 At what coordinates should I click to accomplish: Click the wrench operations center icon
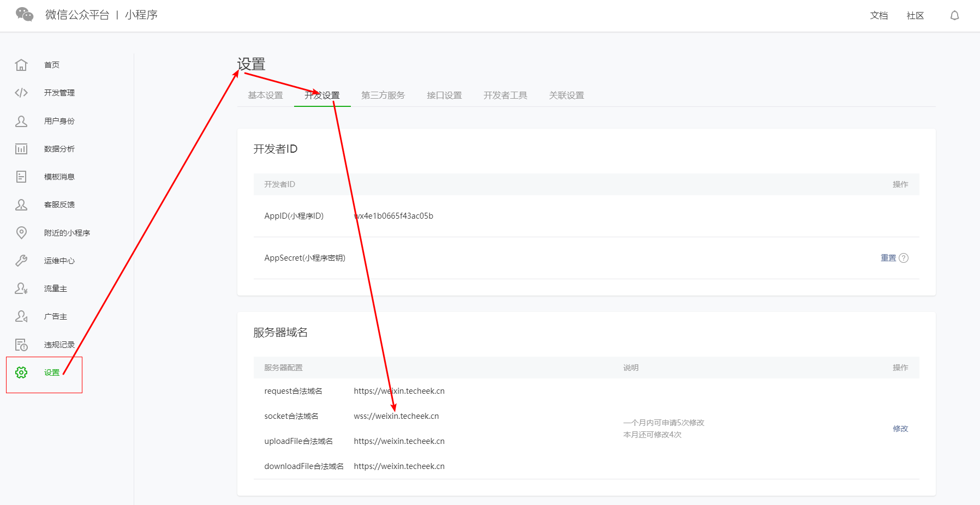pos(21,261)
